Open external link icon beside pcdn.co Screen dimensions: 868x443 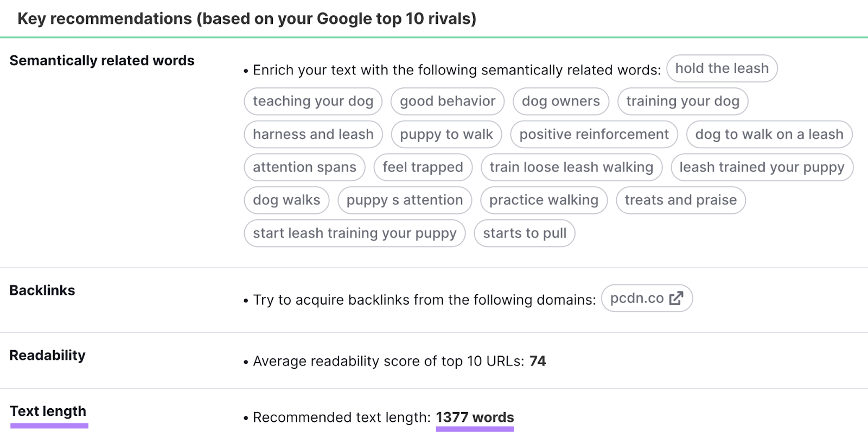[676, 299]
